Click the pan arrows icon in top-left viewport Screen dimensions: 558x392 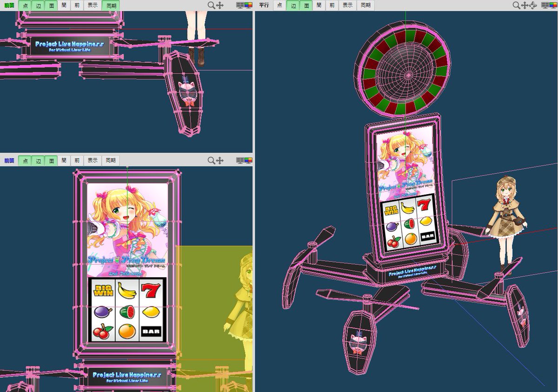[219, 5]
